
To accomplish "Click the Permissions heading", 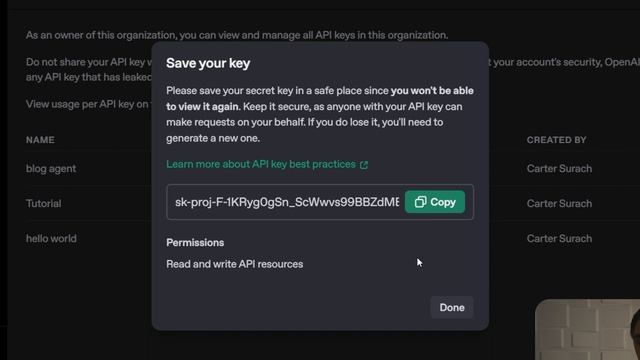I will (x=195, y=242).
